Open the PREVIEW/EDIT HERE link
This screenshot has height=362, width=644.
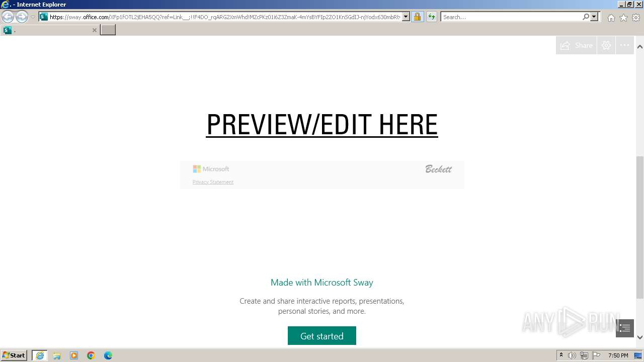(x=322, y=125)
